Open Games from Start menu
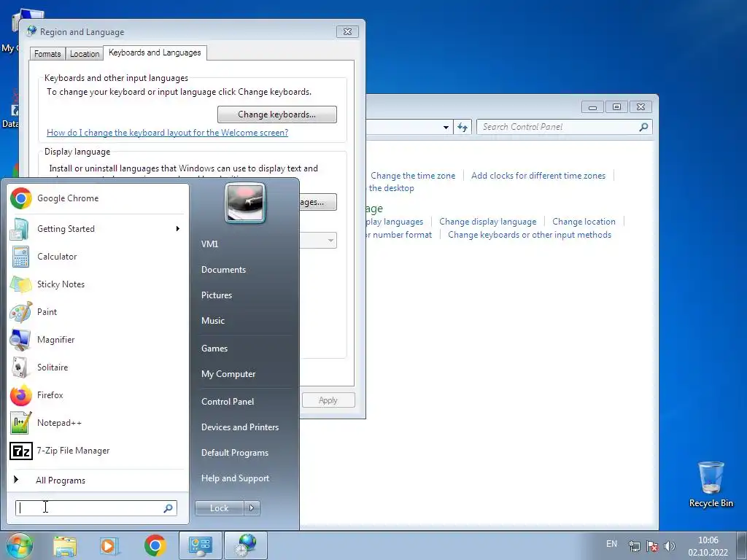This screenshot has height=560, width=747. (214, 349)
